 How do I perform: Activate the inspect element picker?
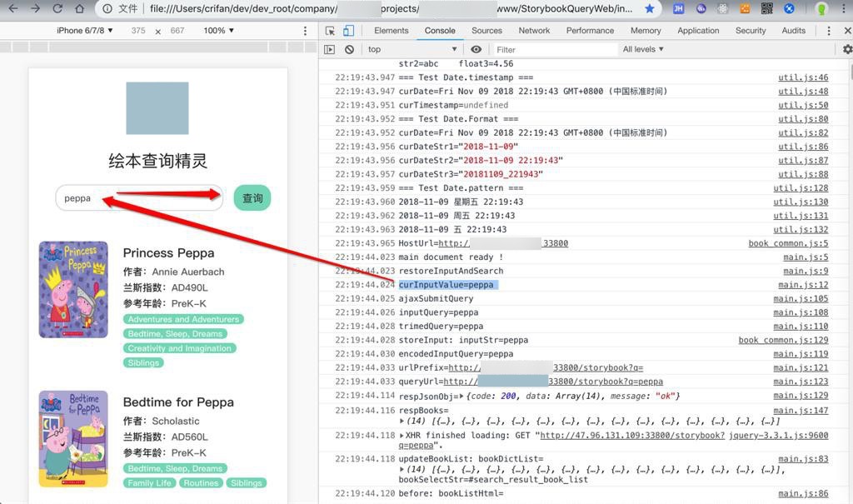tap(330, 31)
